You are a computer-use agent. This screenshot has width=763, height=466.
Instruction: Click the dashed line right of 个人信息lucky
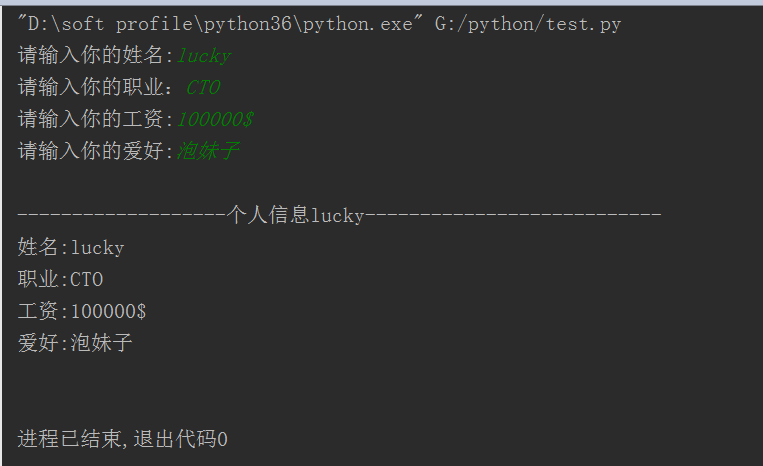coord(513,215)
